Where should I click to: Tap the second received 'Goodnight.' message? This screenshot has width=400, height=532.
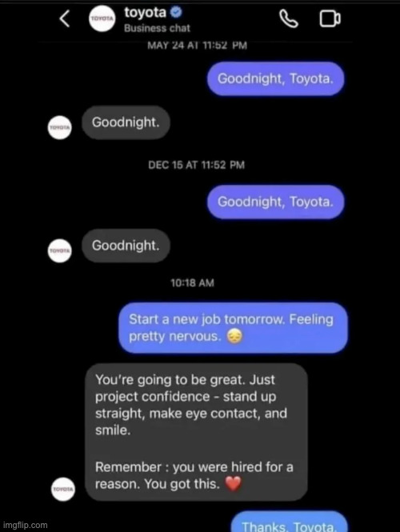coord(126,246)
